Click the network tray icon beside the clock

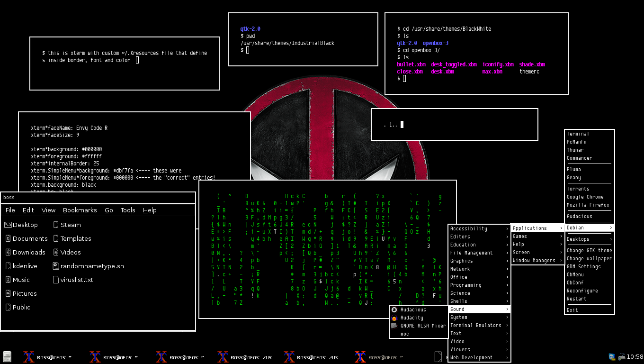(x=621, y=356)
